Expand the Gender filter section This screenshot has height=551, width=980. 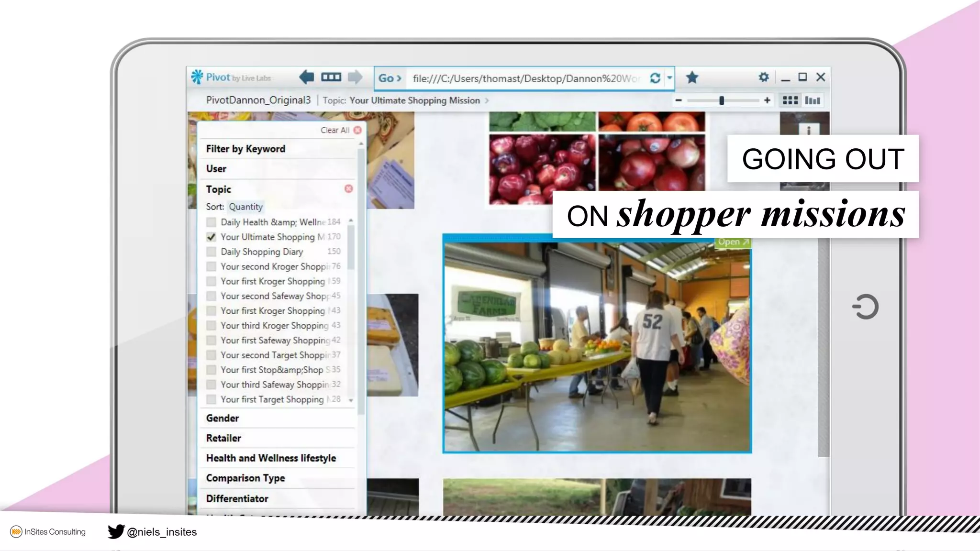(223, 419)
